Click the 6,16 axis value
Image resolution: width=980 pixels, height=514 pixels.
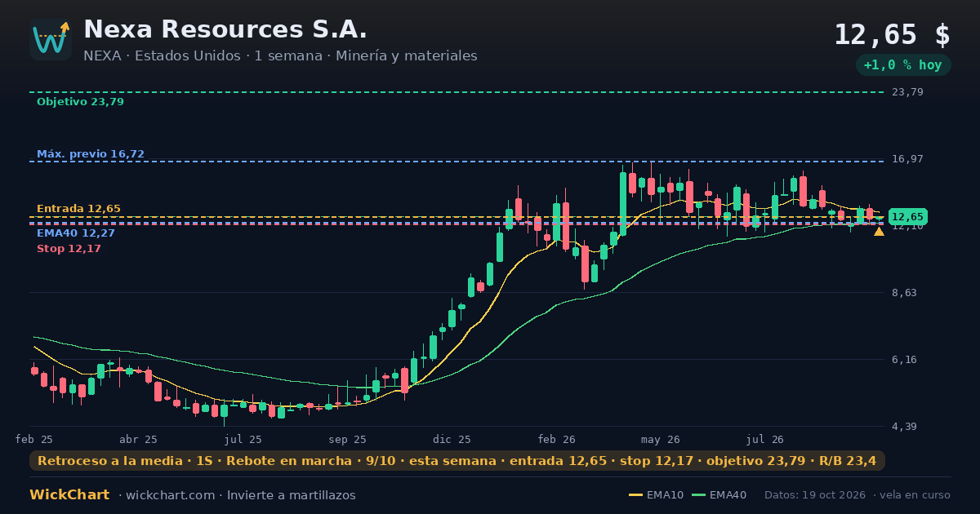tap(904, 360)
